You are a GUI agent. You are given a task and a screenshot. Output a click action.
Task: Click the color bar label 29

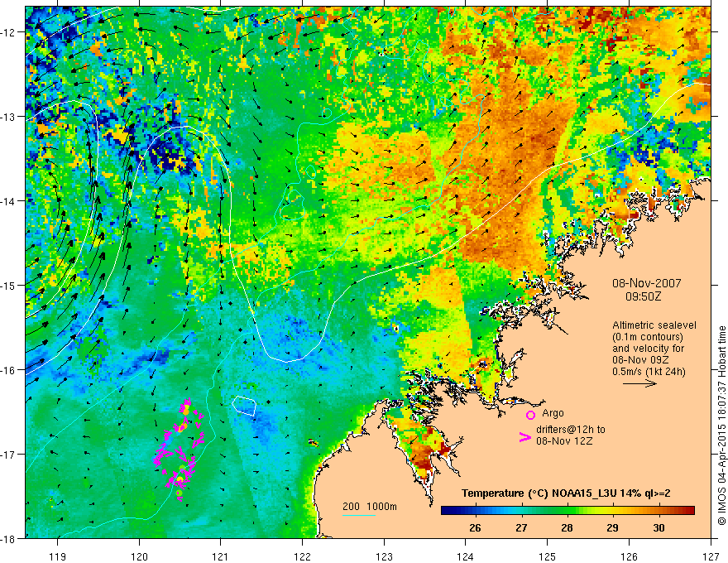pyautogui.click(x=612, y=528)
